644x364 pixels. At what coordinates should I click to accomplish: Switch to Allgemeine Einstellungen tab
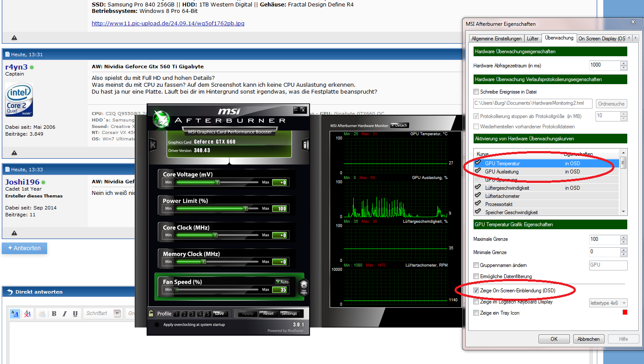[x=497, y=39]
